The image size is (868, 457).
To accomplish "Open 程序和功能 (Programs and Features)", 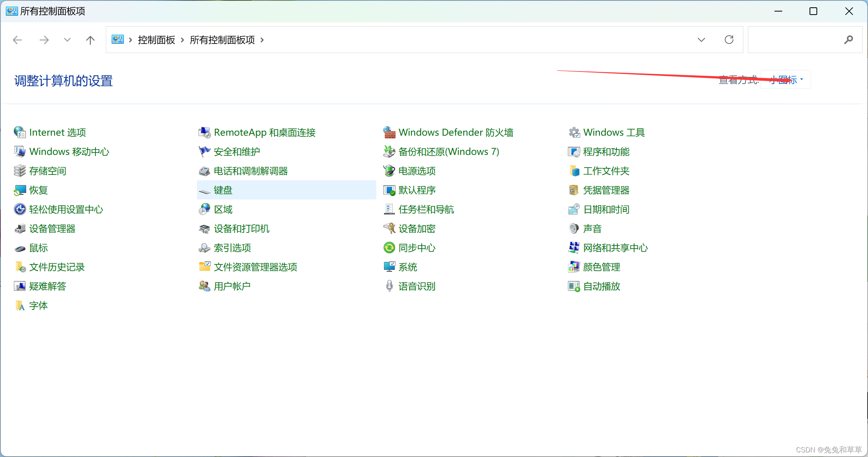I will pyautogui.click(x=606, y=152).
